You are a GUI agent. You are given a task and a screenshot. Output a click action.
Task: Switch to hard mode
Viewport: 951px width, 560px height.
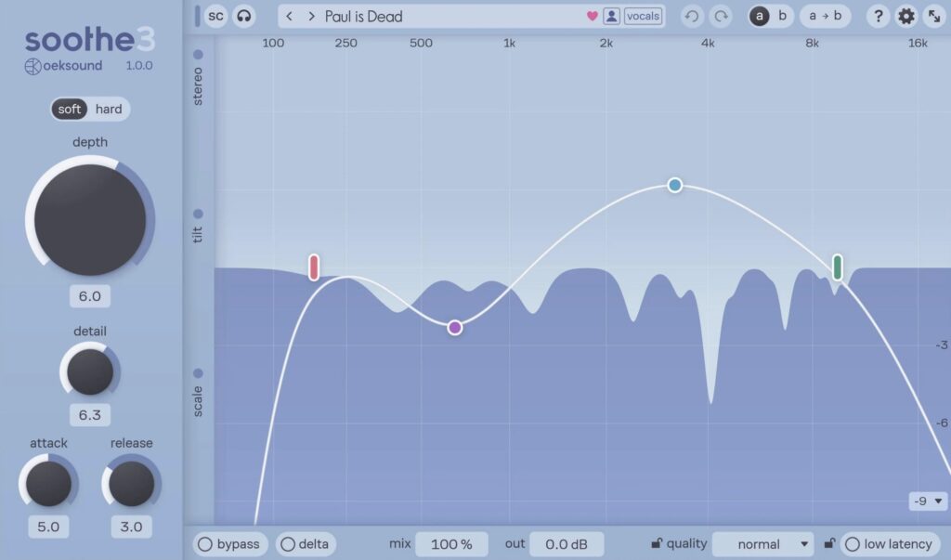tap(109, 110)
